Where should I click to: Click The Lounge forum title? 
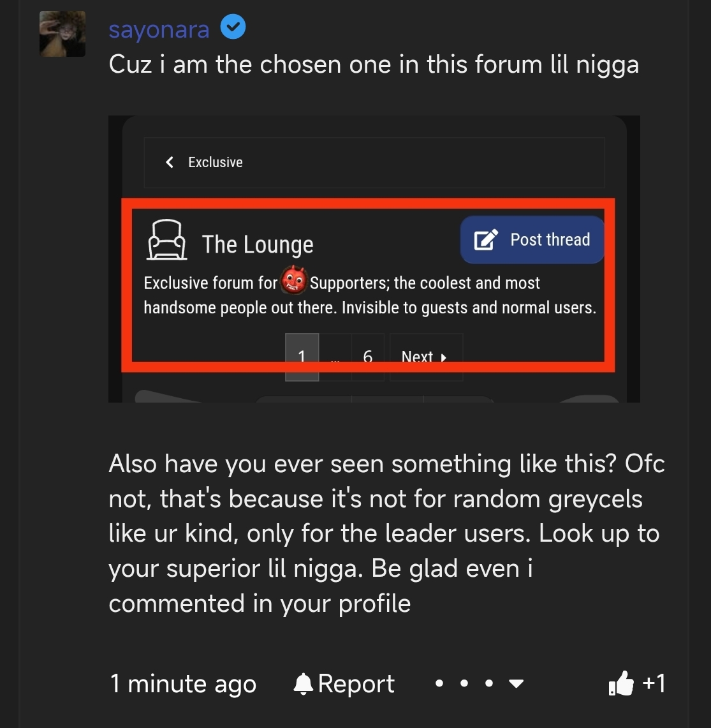(x=258, y=244)
